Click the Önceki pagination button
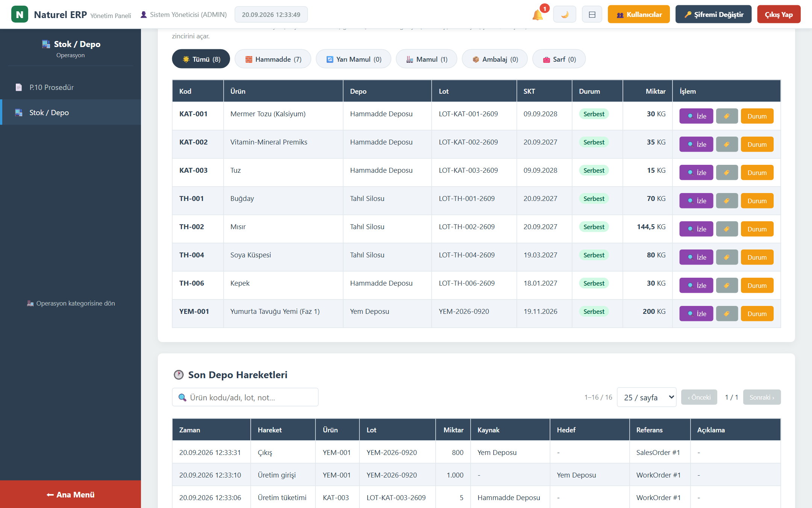The width and height of the screenshot is (812, 508). point(699,397)
